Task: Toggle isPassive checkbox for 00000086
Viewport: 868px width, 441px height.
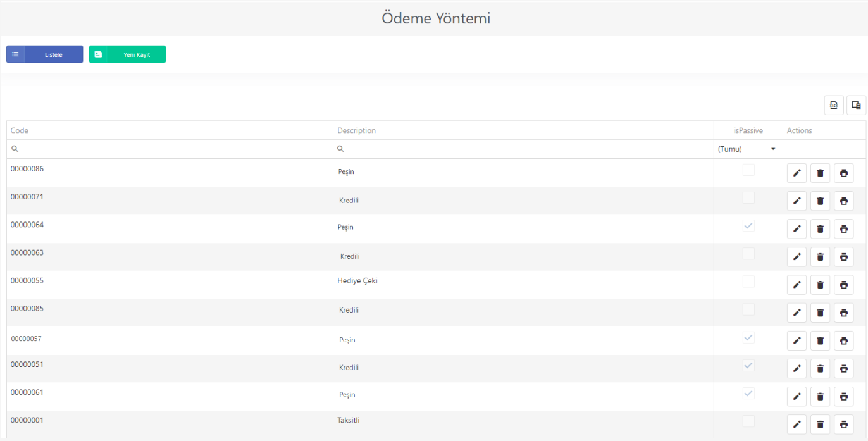Action: coord(748,170)
